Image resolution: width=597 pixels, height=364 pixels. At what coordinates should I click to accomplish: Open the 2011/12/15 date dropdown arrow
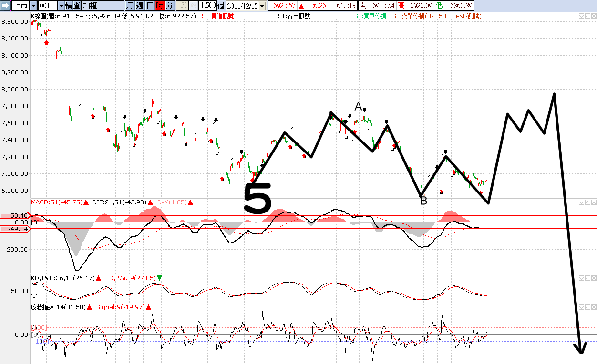pyautogui.click(x=262, y=6)
